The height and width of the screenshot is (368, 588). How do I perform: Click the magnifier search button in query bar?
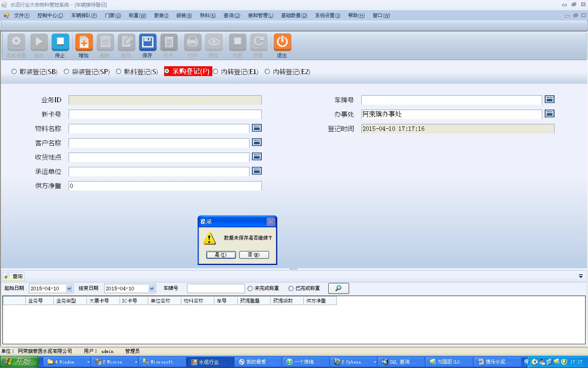(x=338, y=288)
